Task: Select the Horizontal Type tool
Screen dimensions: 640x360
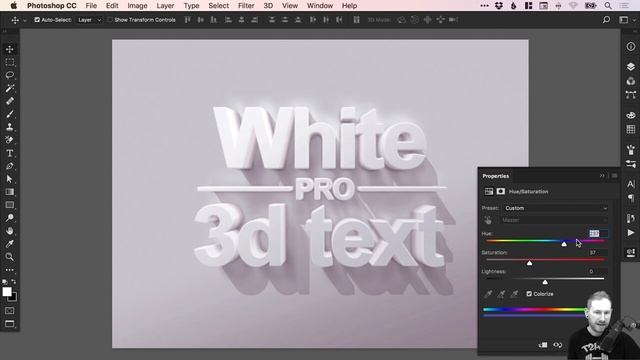Action: (9, 153)
